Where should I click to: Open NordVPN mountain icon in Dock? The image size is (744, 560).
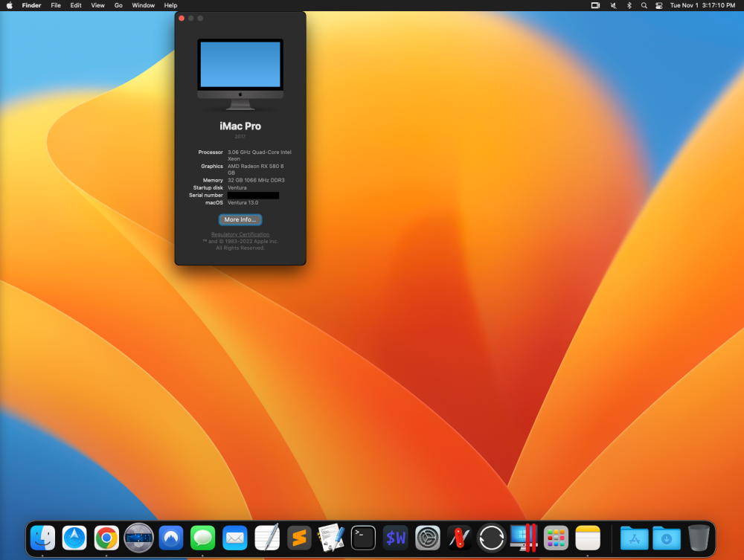click(171, 538)
